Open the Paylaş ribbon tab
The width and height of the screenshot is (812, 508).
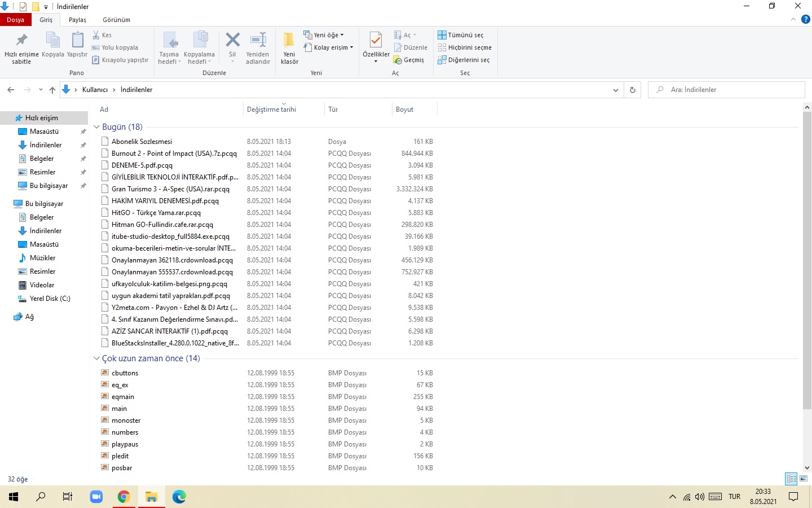coord(77,20)
